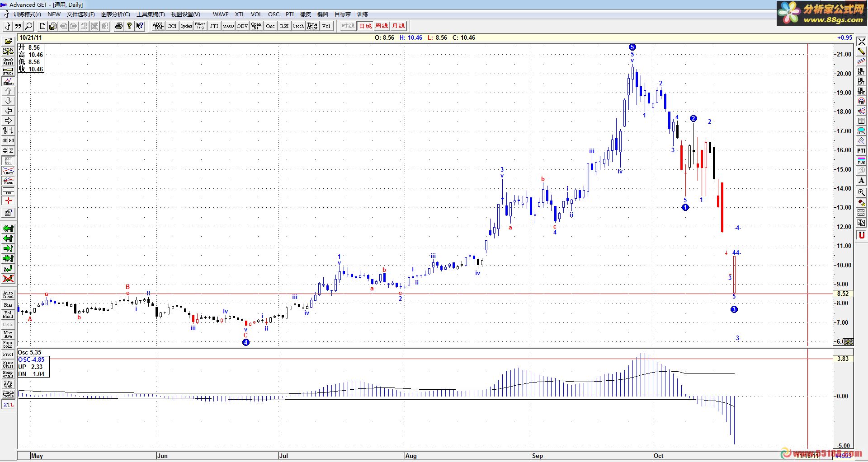
Task: Click the Pivot button
Action: (x=8, y=355)
